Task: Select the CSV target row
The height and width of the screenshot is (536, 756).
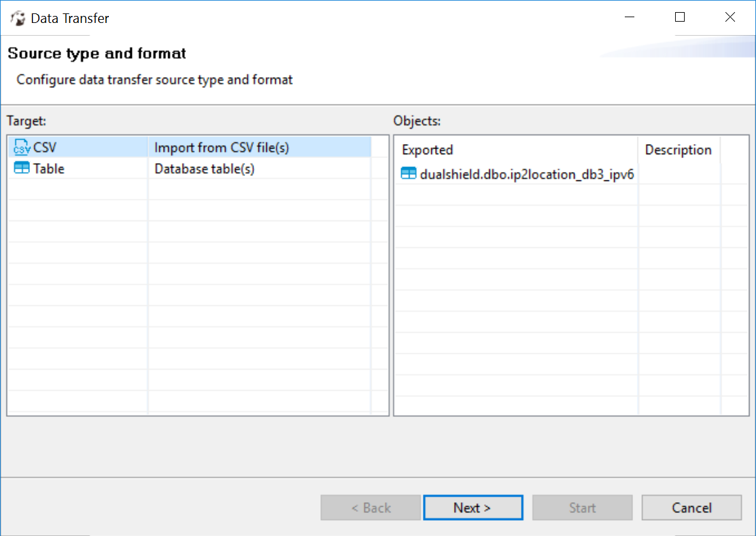Action: pos(190,147)
